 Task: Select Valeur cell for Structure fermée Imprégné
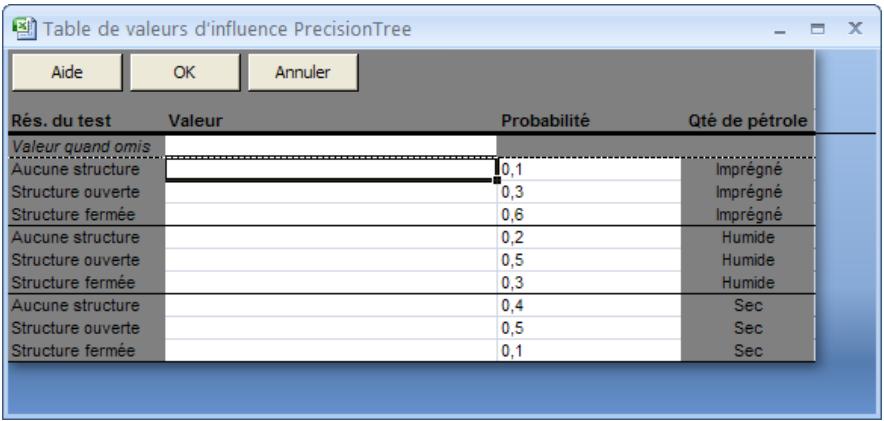coord(331,215)
